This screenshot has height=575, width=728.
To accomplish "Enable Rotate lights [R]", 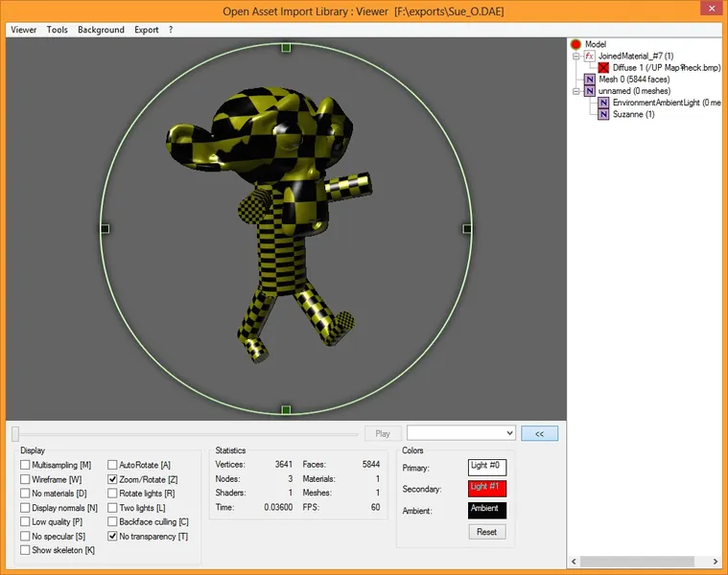I will point(112,494).
